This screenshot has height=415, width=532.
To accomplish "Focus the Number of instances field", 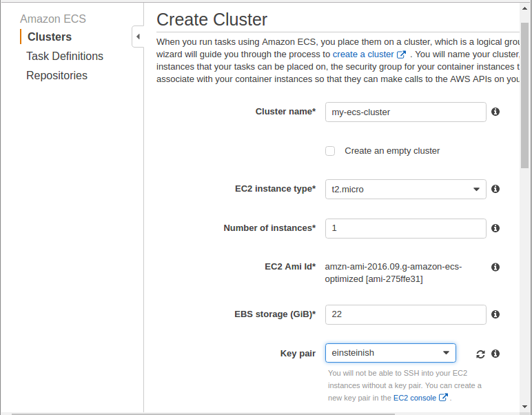I will 405,228.
